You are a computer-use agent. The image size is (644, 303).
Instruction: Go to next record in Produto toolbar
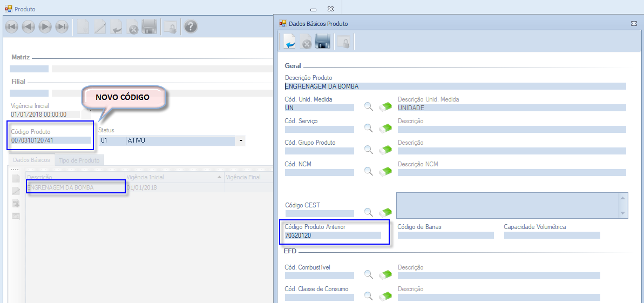[x=45, y=27]
